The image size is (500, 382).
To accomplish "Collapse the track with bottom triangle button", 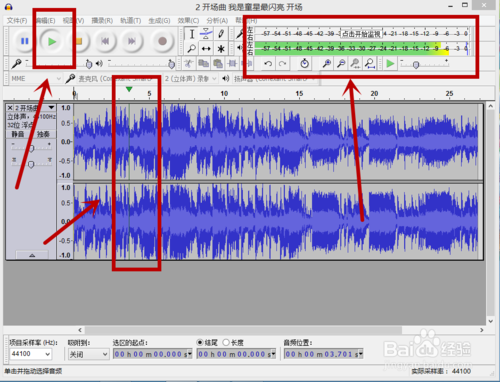I will point(32,255).
